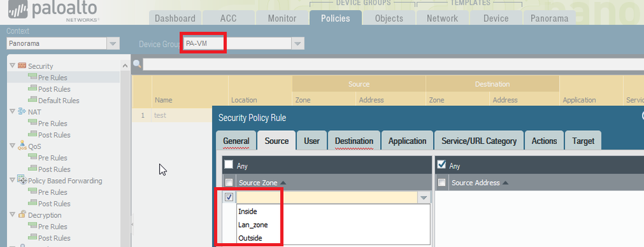Go to the Objects tab

pyautogui.click(x=389, y=18)
